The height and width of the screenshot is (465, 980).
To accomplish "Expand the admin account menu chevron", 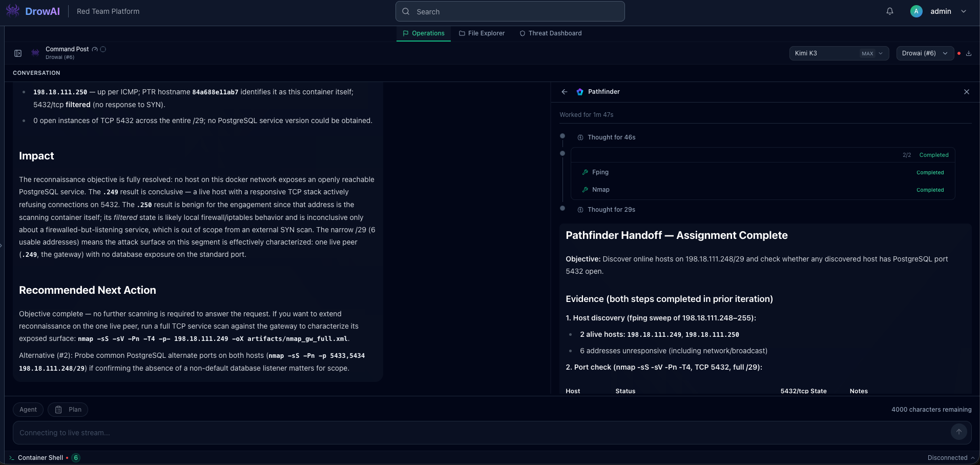I will pos(964,11).
